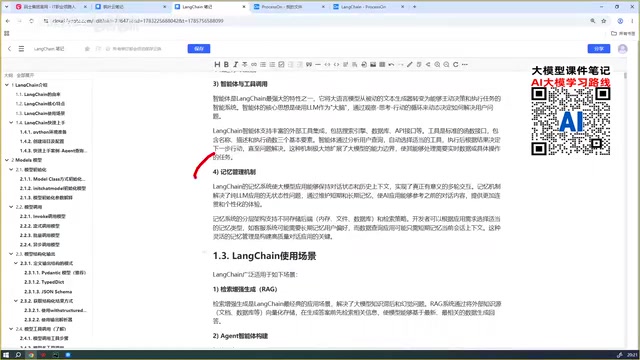Open the browser zoom magnifier icon

[x=593, y=21]
